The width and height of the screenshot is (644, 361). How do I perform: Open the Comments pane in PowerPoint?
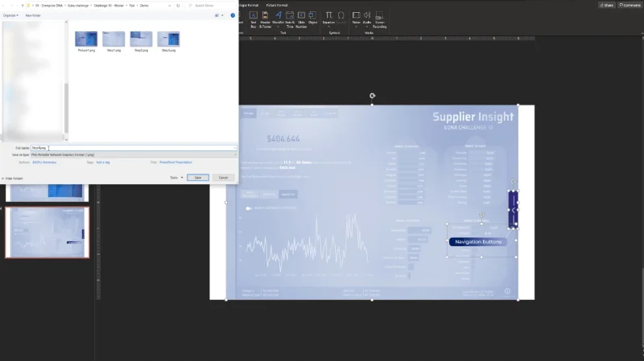[630, 6]
